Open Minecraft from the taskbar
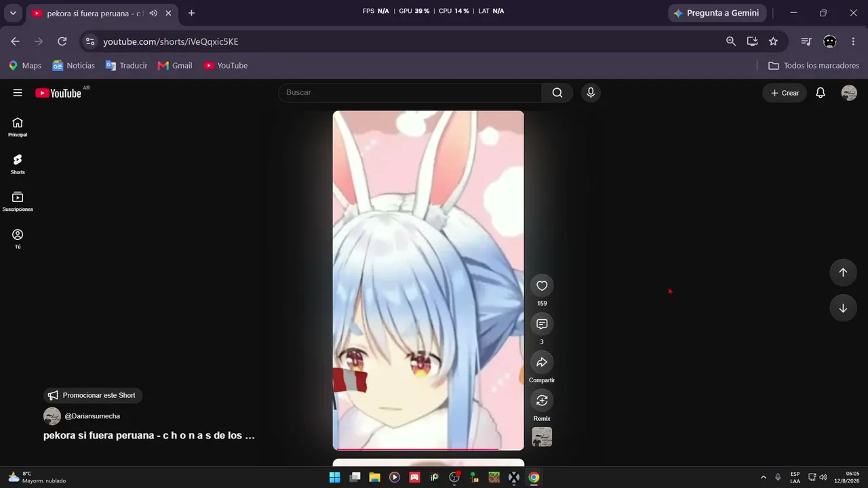The height and width of the screenshot is (488, 868). [x=494, y=477]
